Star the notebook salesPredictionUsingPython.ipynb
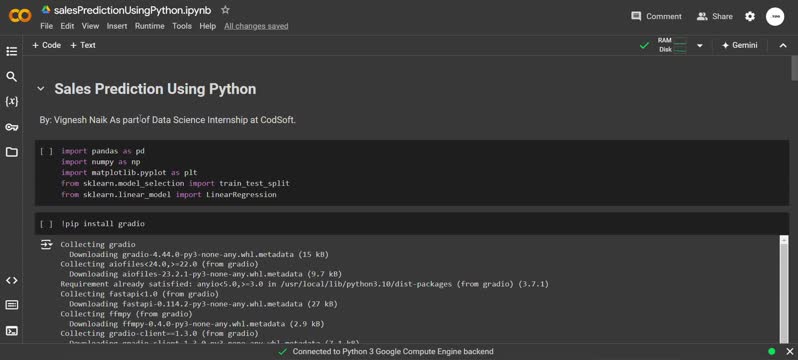The width and height of the screenshot is (798, 360). (225, 10)
